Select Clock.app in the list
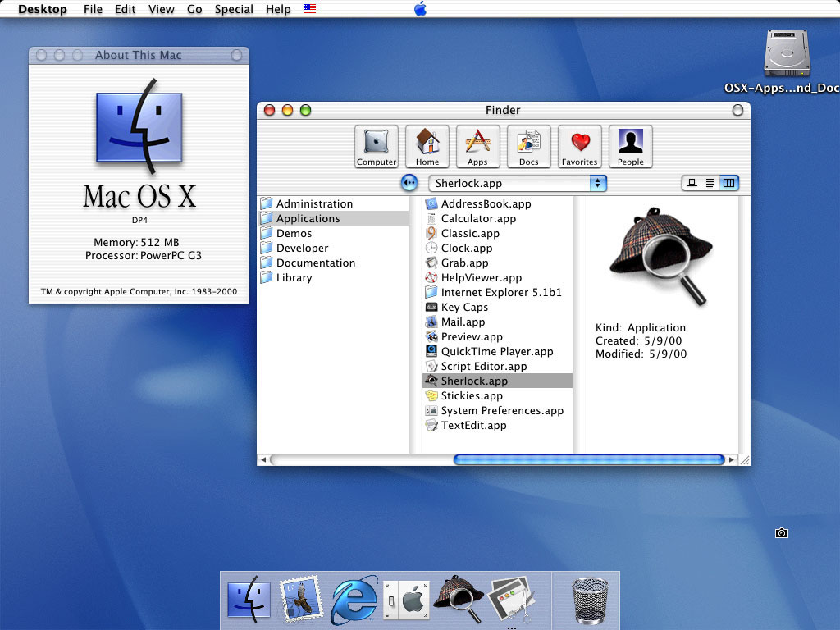The image size is (840, 630). coord(498,248)
